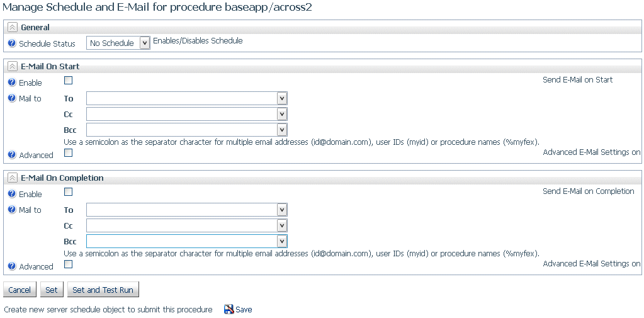644x318 pixels.
Task: Tick the Advanced checkbox in E-Mail On Completion
Action: tap(69, 264)
